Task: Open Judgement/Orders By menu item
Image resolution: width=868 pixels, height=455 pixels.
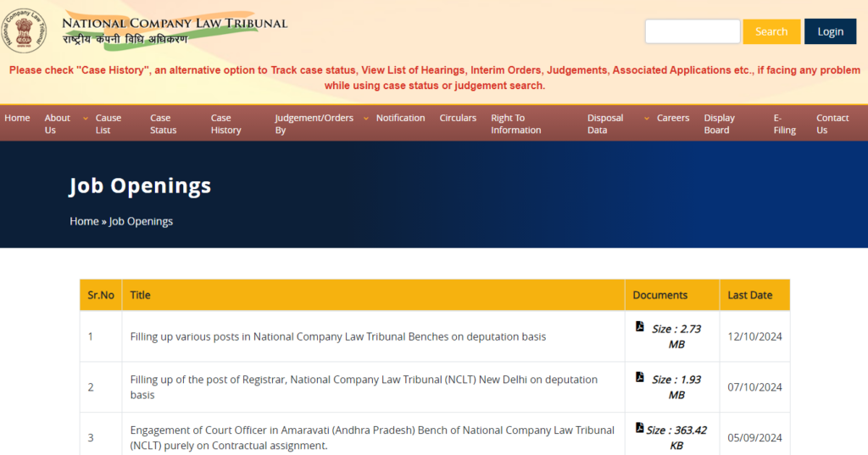Action: (314, 124)
